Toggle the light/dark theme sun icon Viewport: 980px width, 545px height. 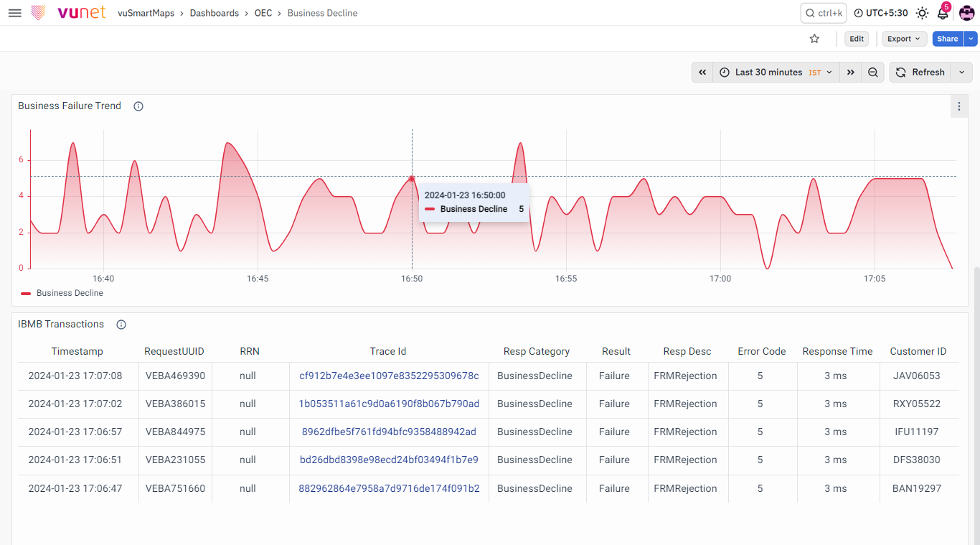[x=922, y=13]
